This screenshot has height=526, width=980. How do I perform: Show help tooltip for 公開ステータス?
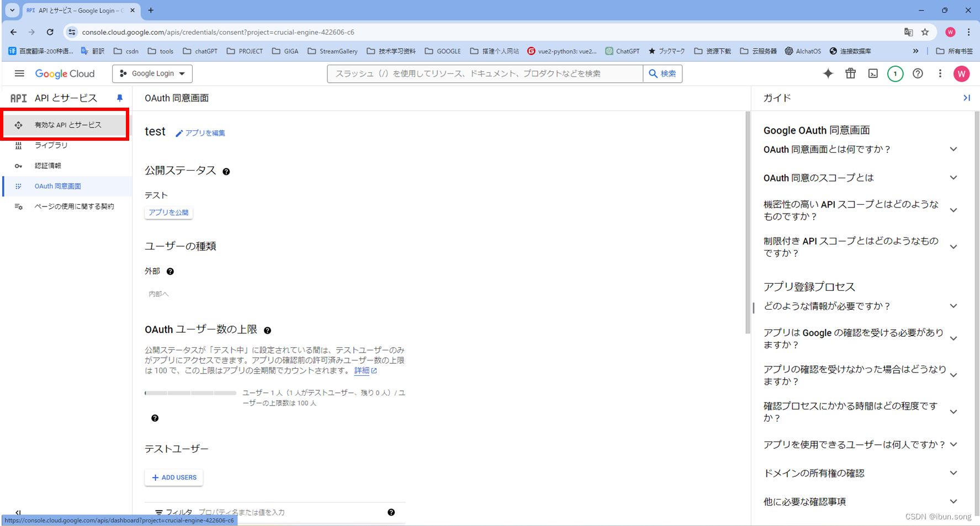[x=226, y=172]
